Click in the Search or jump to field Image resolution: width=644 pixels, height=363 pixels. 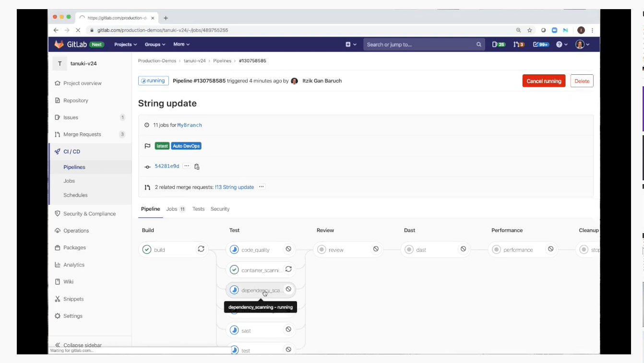[417, 45]
